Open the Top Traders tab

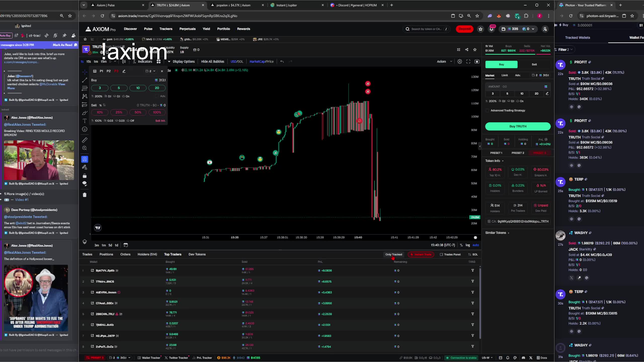[173, 254]
